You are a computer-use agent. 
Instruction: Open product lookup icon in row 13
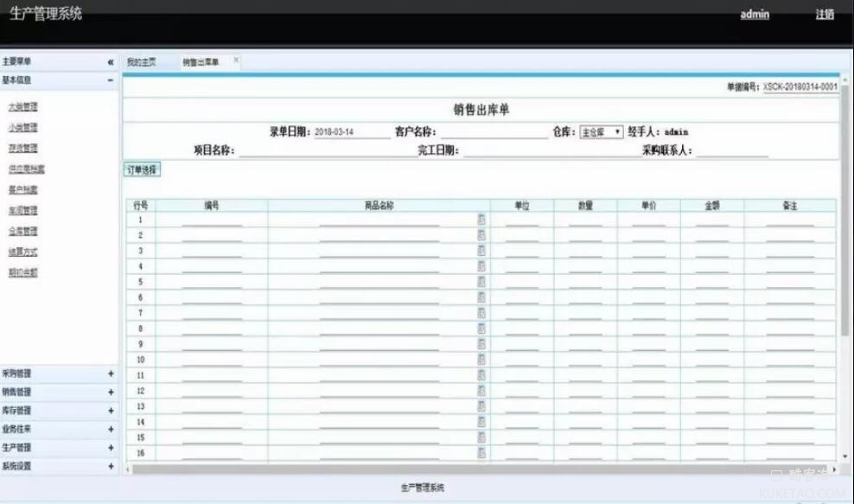[x=481, y=406]
